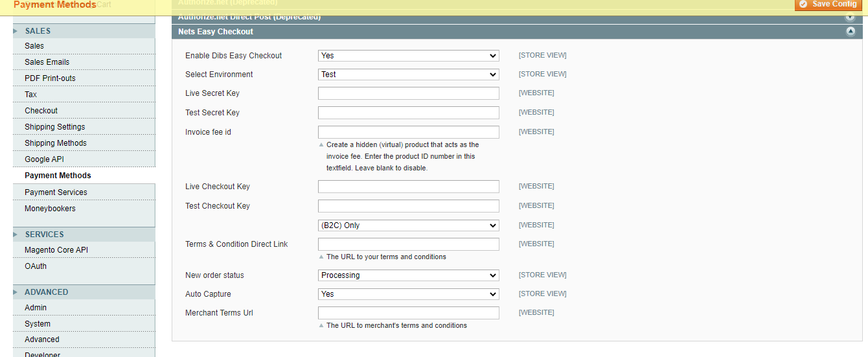Image resolution: width=868 pixels, height=357 pixels.
Task: Open the Shipping Settings sidebar section
Action: (84, 127)
